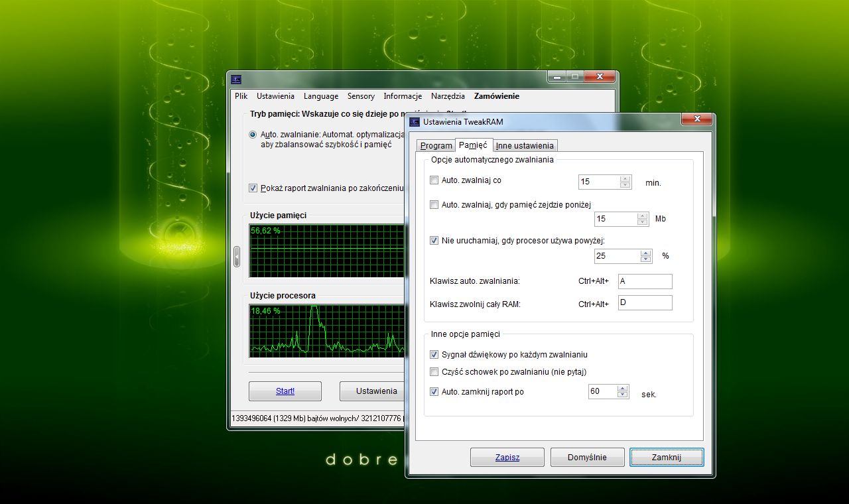Click the Ustawienia TweakRAM dialog title icon
This screenshot has height=504, width=849.
[x=415, y=122]
